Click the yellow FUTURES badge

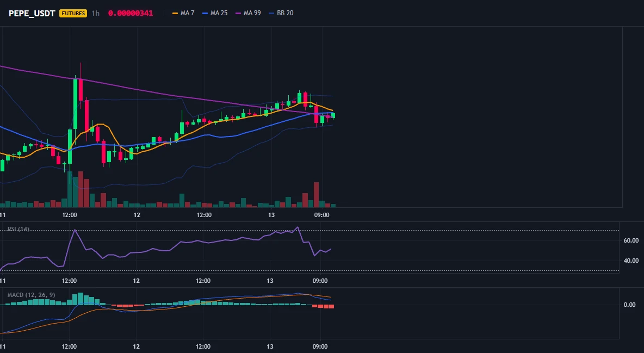tap(73, 13)
